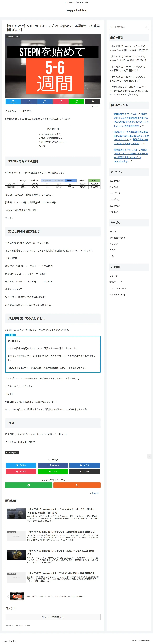Jump to TOC item 界王拳を使ってみたけれど
The image size is (153, 644).
[x=54, y=142]
